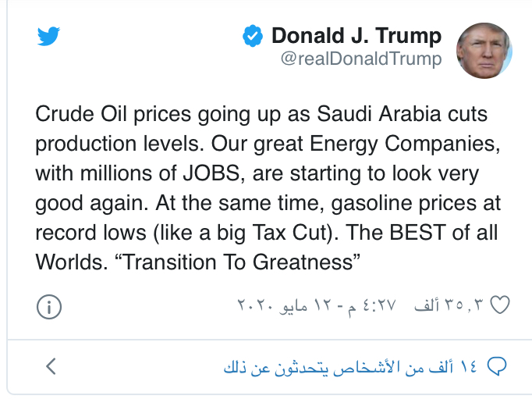Click the reply speech bubble icon
This screenshot has height=417, width=532.
[x=497, y=366]
